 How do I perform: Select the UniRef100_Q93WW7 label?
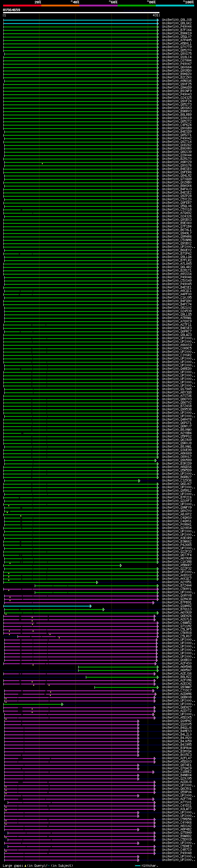(x=177, y=687)
